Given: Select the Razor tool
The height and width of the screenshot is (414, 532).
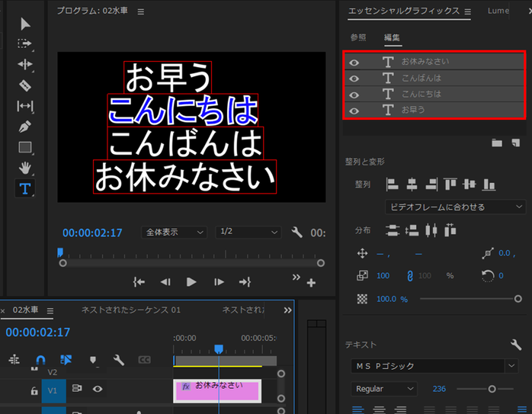Looking at the screenshot, I should (x=25, y=85).
